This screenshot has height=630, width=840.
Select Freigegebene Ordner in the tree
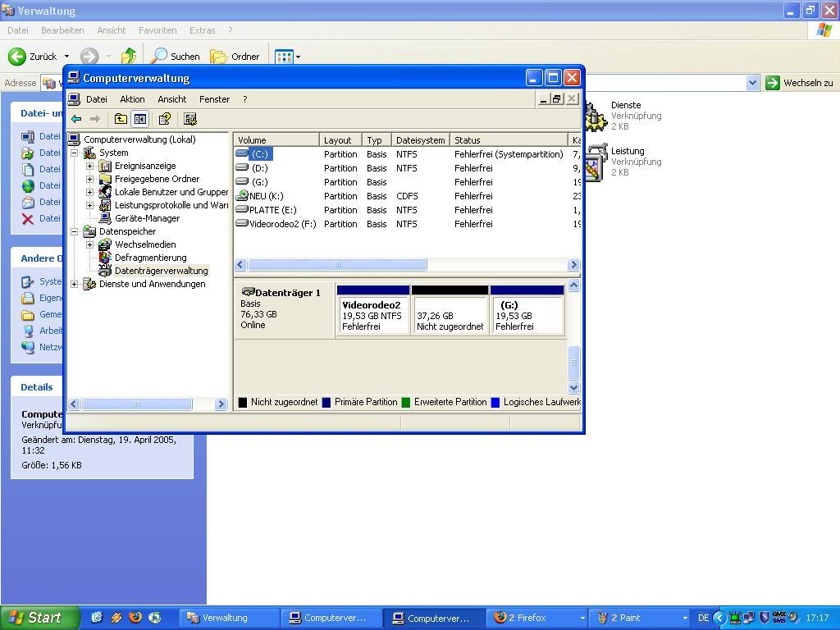[157, 179]
